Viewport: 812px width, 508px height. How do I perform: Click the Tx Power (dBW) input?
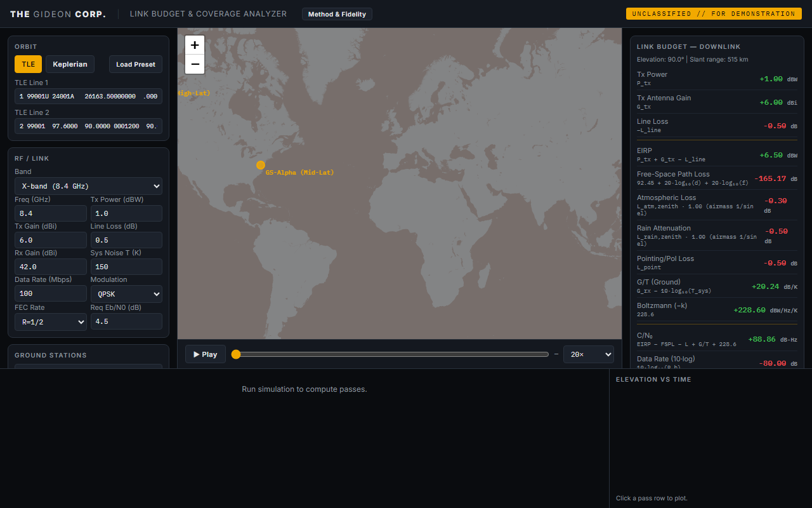click(x=126, y=213)
